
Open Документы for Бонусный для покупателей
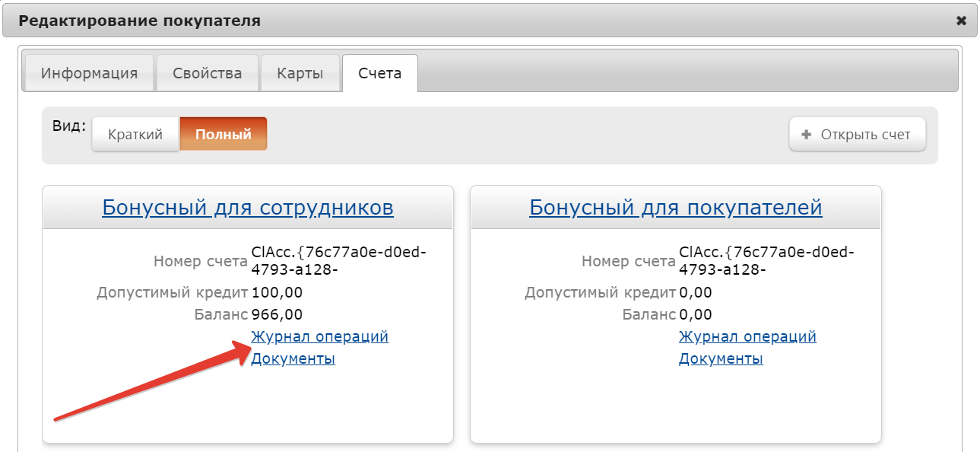point(721,358)
